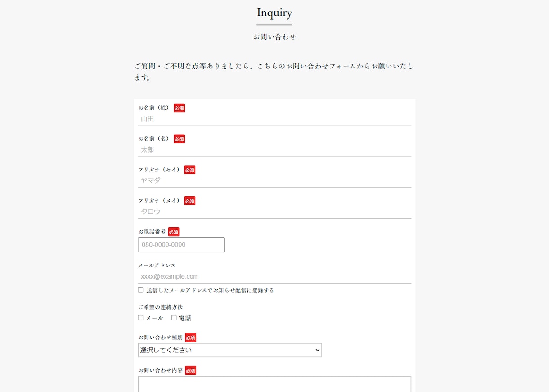Click the 必須 badge beside お問い合わせ種別
This screenshot has height=392, width=549.
coord(191,338)
